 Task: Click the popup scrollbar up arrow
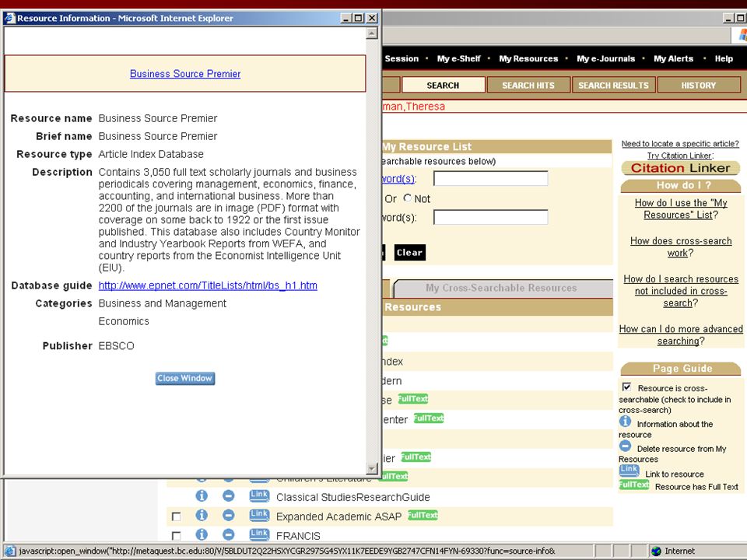pyautogui.click(x=372, y=33)
